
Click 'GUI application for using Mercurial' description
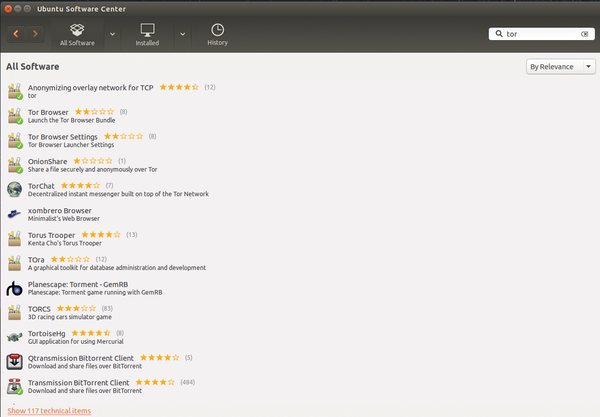point(76,341)
